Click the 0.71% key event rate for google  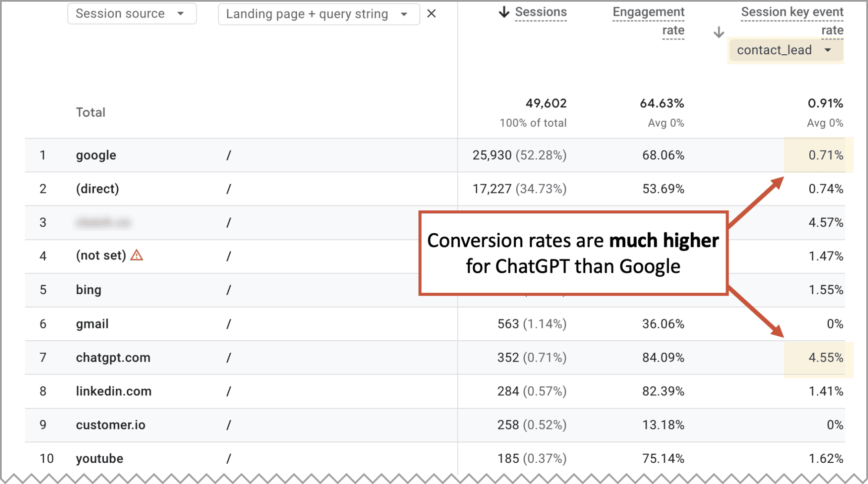(825, 155)
